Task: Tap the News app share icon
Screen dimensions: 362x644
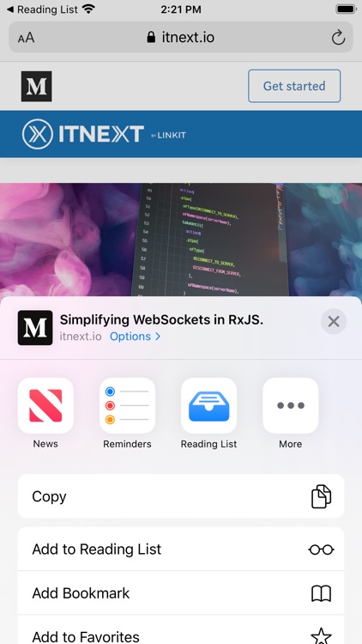Action: click(45, 405)
